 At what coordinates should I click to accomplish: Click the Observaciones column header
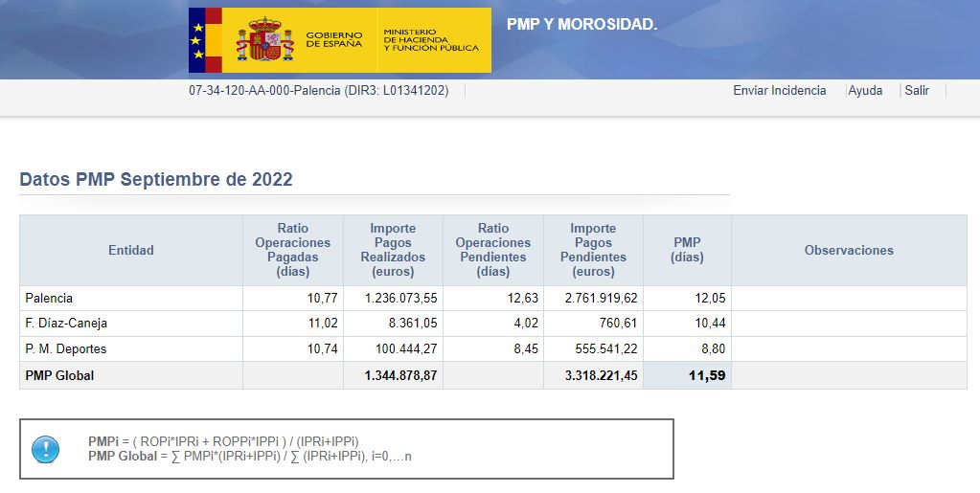(849, 251)
